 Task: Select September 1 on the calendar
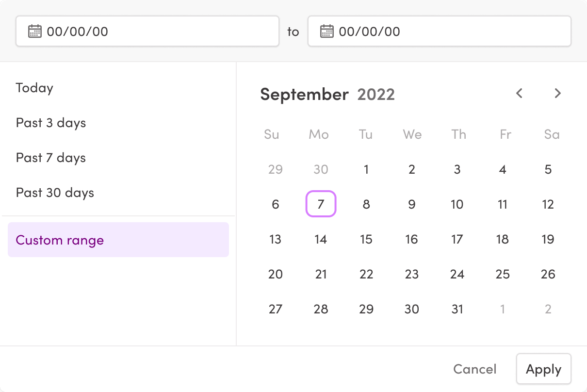366,169
